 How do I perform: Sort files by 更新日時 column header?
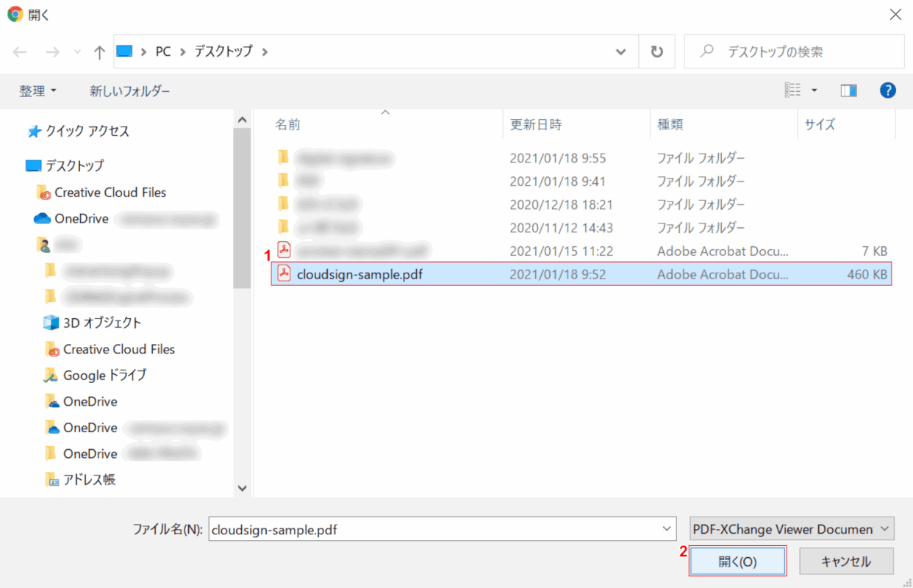pos(537,125)
